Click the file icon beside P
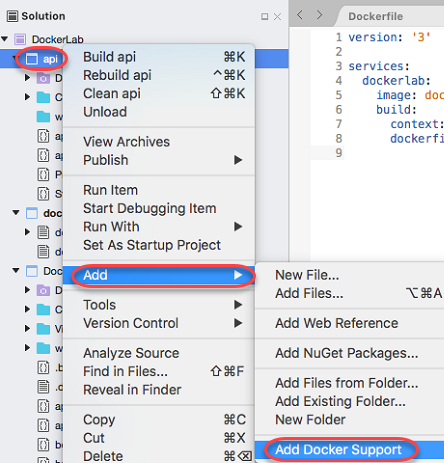This screenshot has height=463, width=444. point(43,174)
